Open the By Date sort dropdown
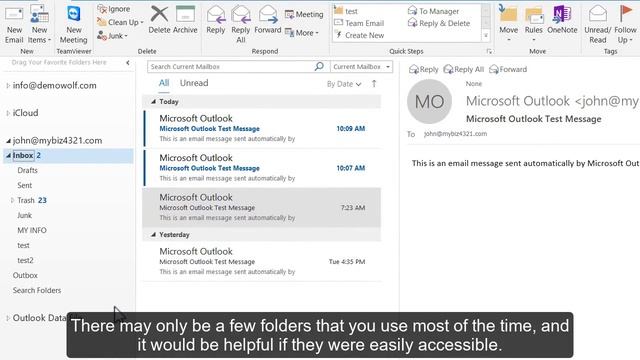640x360 pixels. tap(344, 84)
